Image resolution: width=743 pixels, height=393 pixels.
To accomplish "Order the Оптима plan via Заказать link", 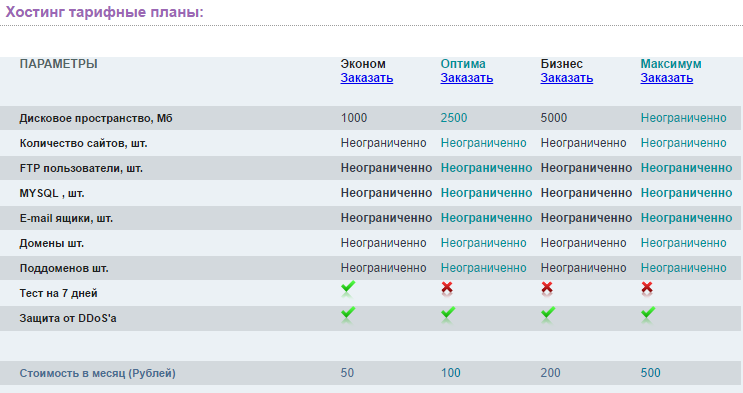I will click(467, 78).
